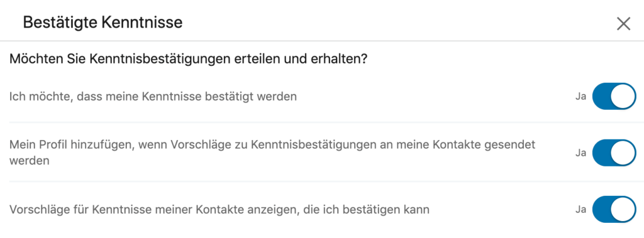Click the 'Ja' label beside first toggle
This screenshot has height=238, width=644.
click(x=580, y=97)
